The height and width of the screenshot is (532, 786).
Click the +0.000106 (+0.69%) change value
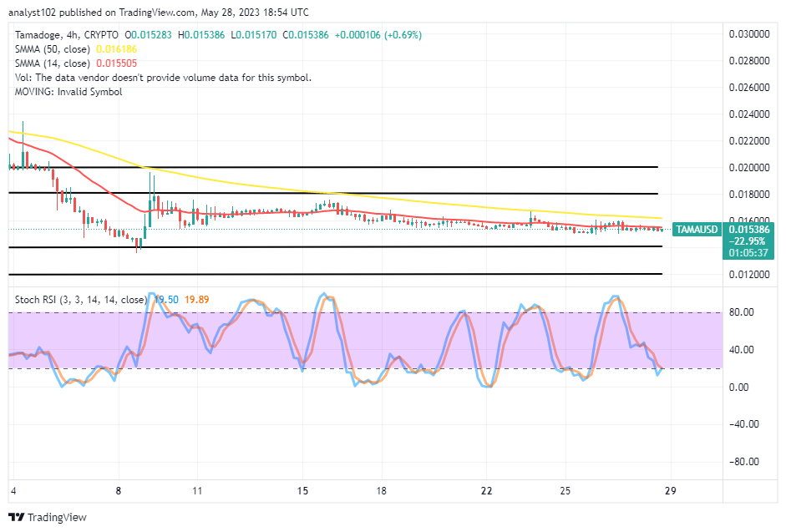378,35
